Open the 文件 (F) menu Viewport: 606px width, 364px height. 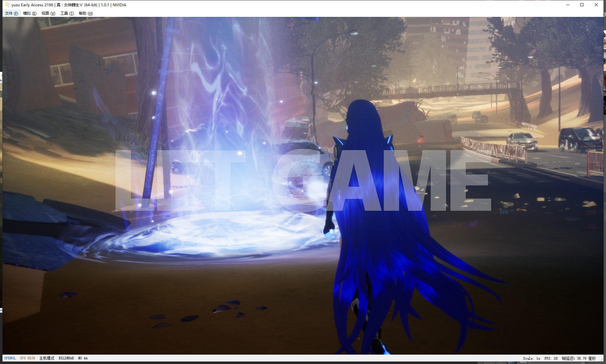(x=11, y=13)
